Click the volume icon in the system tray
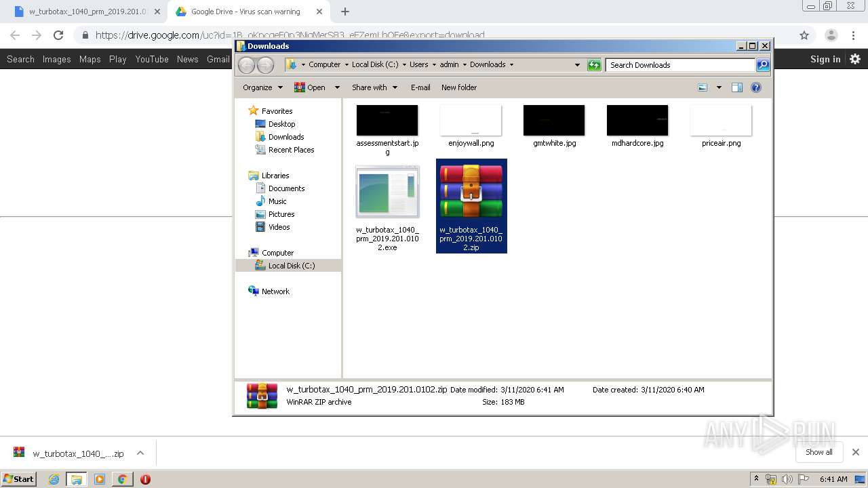This screenshot has width=868, height=488. (787, 479)
